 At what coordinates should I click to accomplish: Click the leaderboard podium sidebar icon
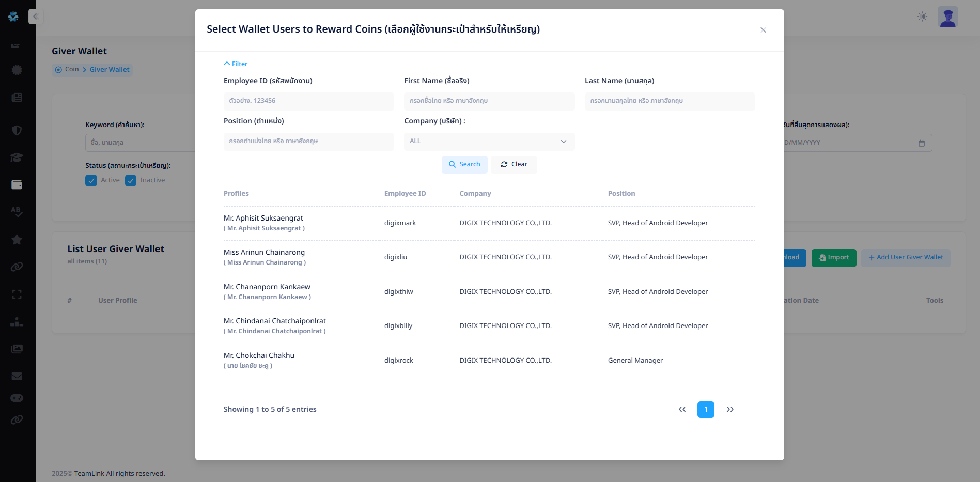(17, 322)
